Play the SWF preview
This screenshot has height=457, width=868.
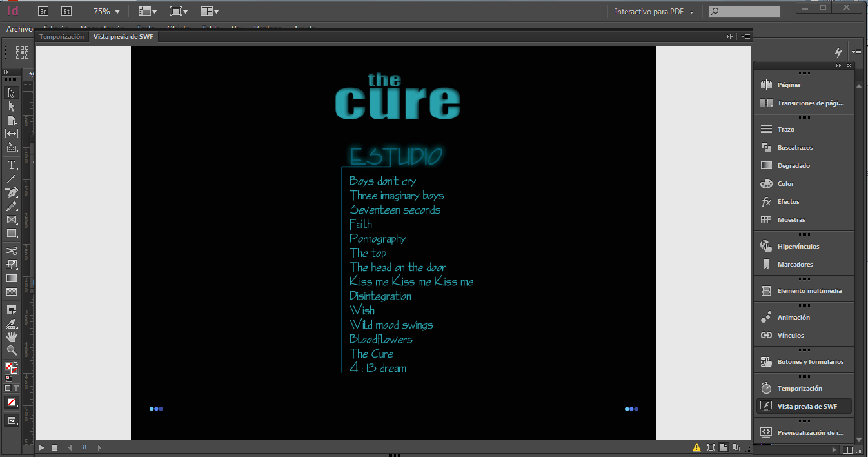41,447
